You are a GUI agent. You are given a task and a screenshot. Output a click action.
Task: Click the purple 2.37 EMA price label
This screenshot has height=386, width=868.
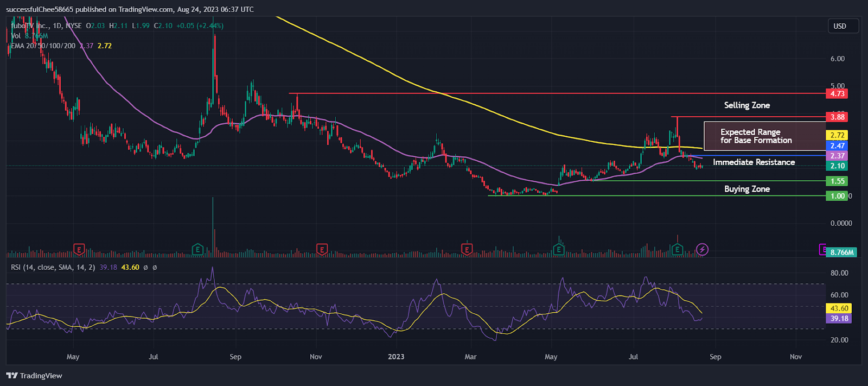837,156
